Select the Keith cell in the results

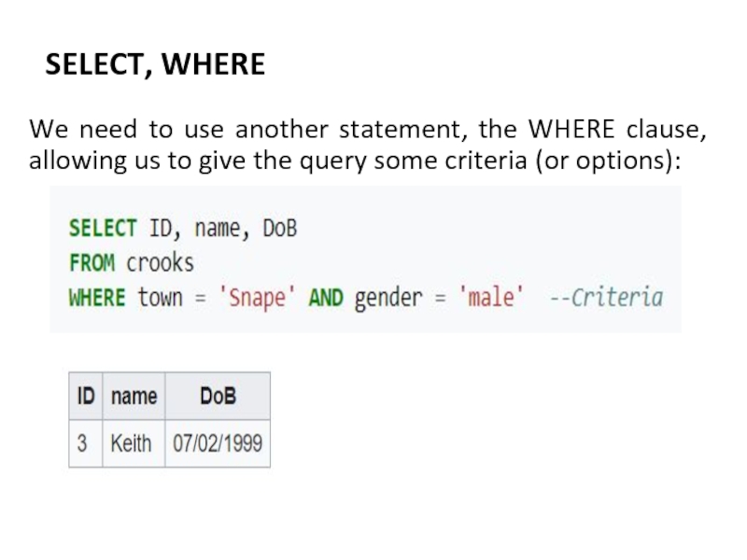[x=131, y=442]
